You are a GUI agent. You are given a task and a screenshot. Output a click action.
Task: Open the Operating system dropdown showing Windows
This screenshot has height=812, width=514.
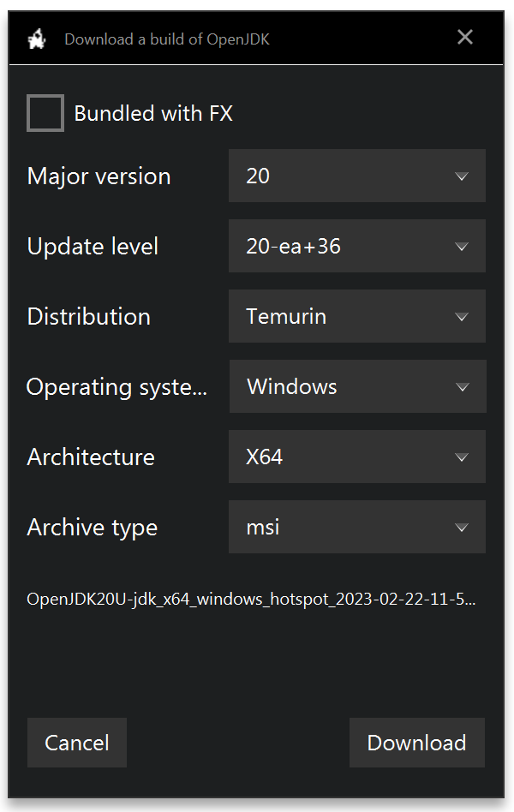point(357,386)
